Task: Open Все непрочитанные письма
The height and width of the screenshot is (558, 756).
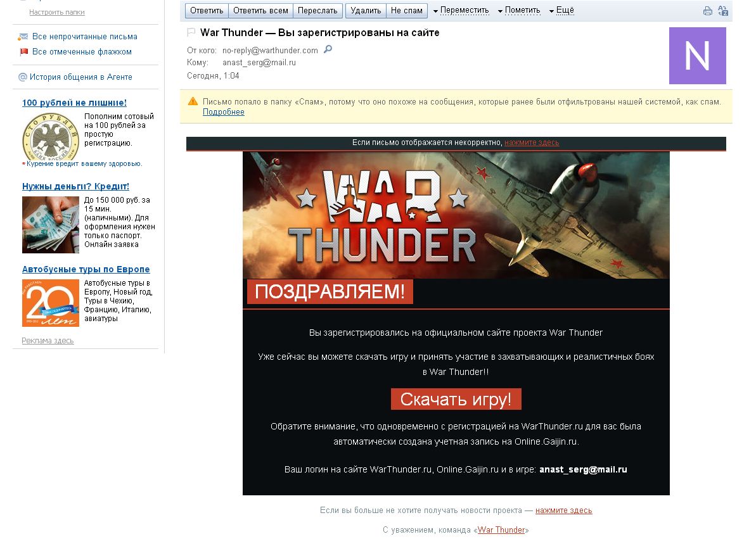Action: 85,37
